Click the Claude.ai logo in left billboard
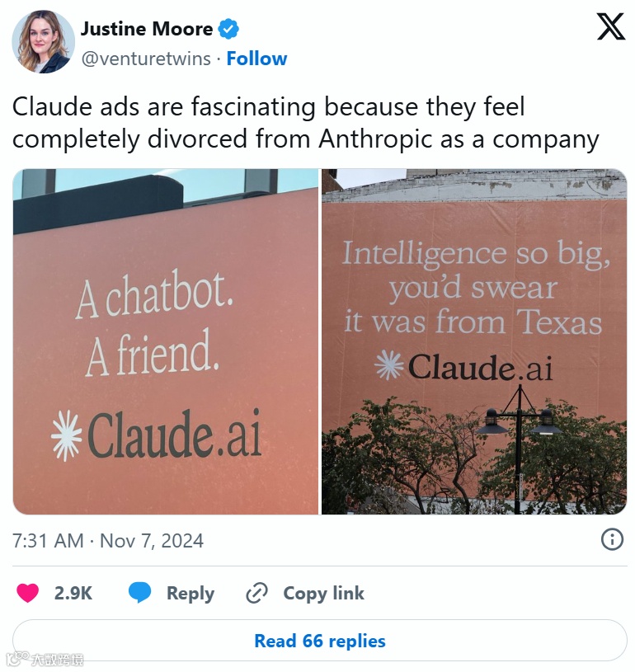 point(157,435)
